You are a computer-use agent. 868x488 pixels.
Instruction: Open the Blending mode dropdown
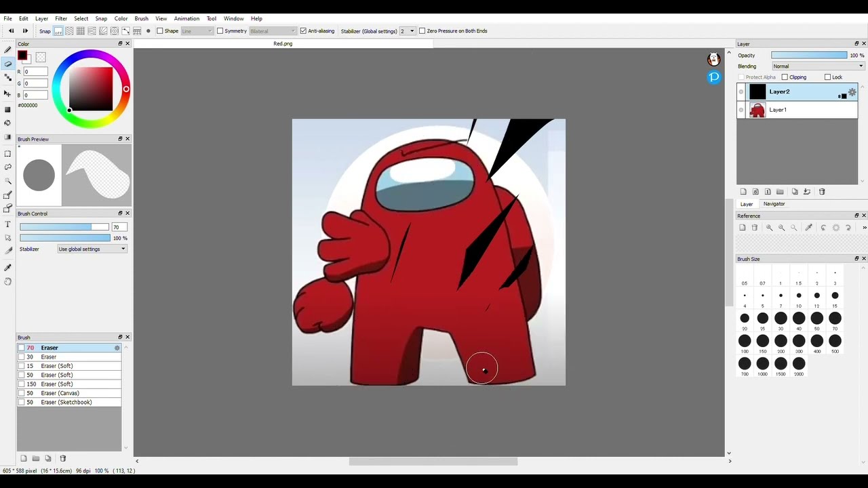(818, 66)
